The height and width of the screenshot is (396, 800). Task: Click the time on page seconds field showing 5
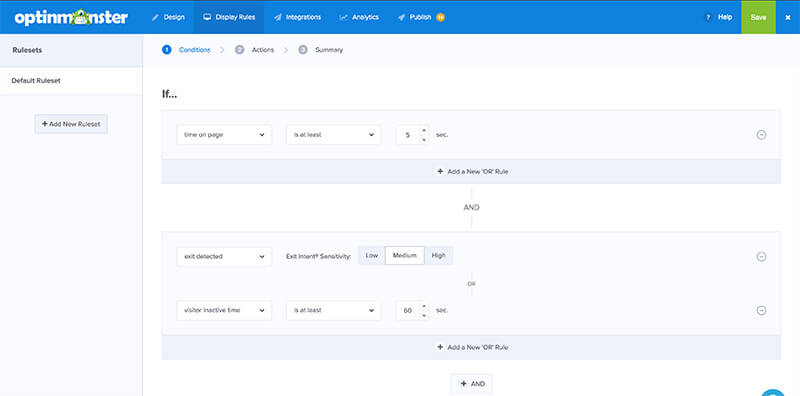(x=408, y=135)
